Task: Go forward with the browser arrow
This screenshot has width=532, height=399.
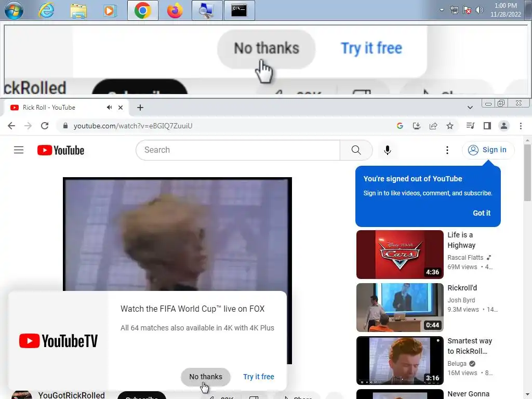Action: pyautogui.click(x=28, y=126)
